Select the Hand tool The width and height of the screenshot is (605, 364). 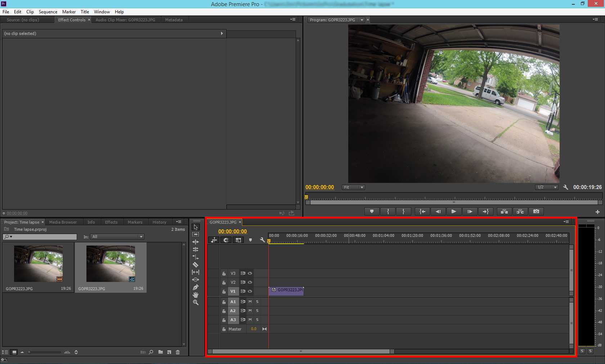pos(196,295)
